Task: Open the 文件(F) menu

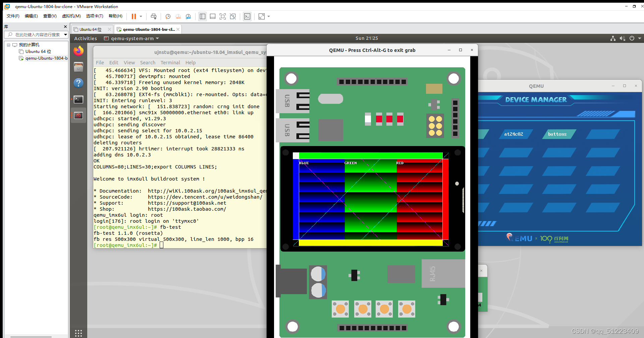Action: 13,16
